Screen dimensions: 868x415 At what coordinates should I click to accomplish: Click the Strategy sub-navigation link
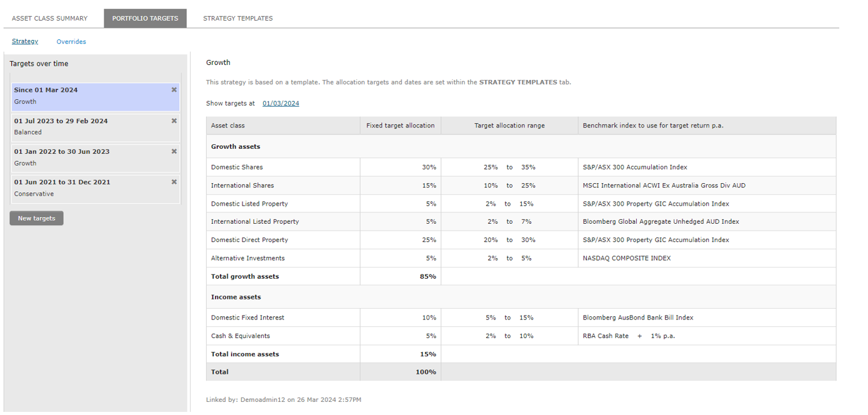(x=25, y=41)
